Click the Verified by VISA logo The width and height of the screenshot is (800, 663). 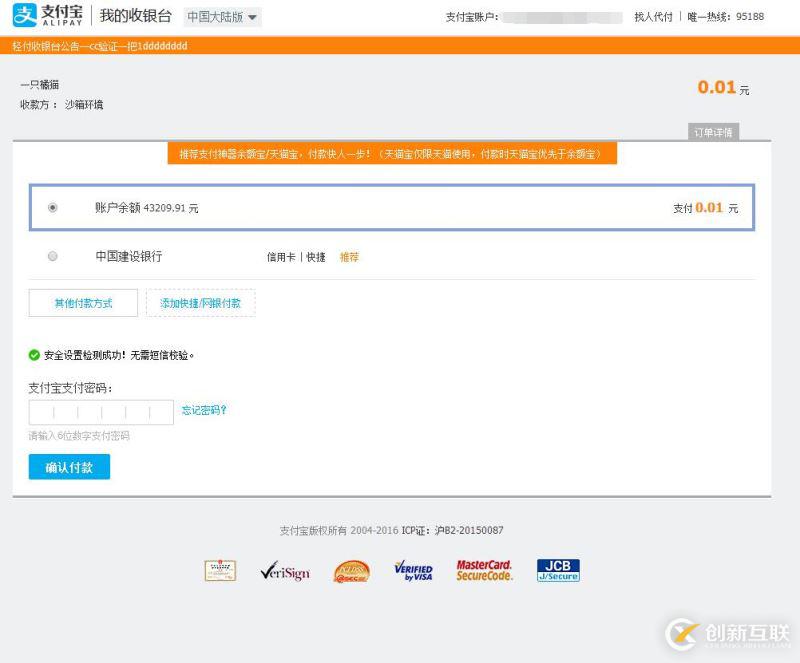pyautogui.click(x=413, y=571)
